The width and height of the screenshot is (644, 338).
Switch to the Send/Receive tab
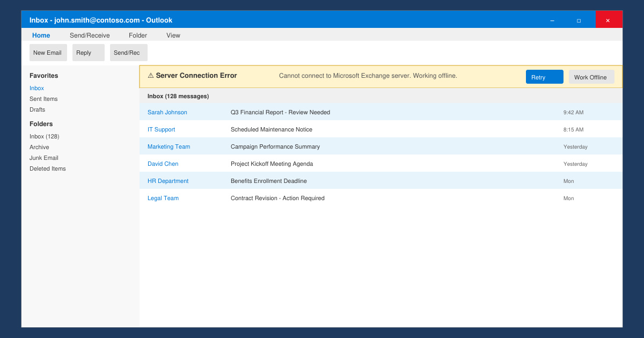point(90,35)
